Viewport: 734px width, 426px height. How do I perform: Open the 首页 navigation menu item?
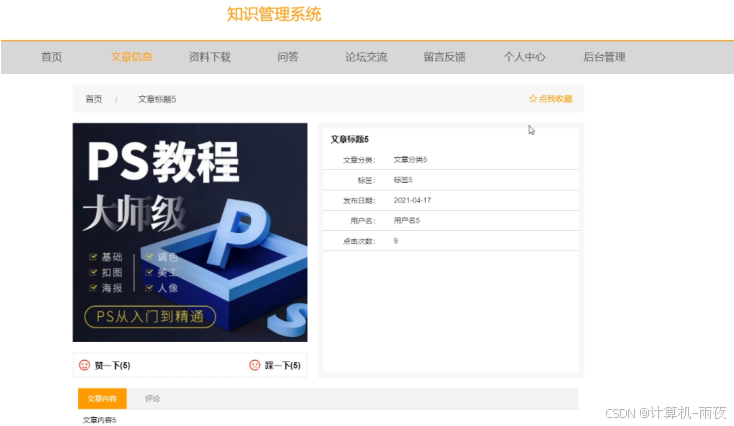coord(51,57)
